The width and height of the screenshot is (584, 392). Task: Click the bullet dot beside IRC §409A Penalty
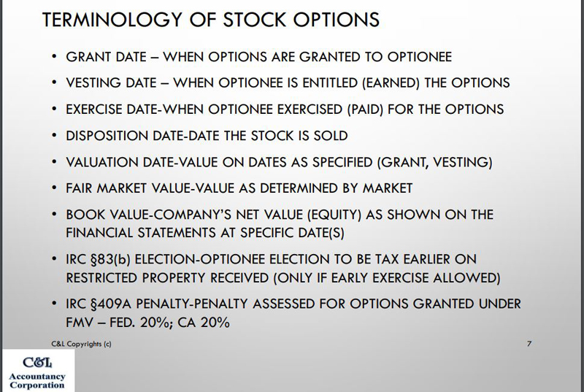pyautogui.click(x=54, y=304)
